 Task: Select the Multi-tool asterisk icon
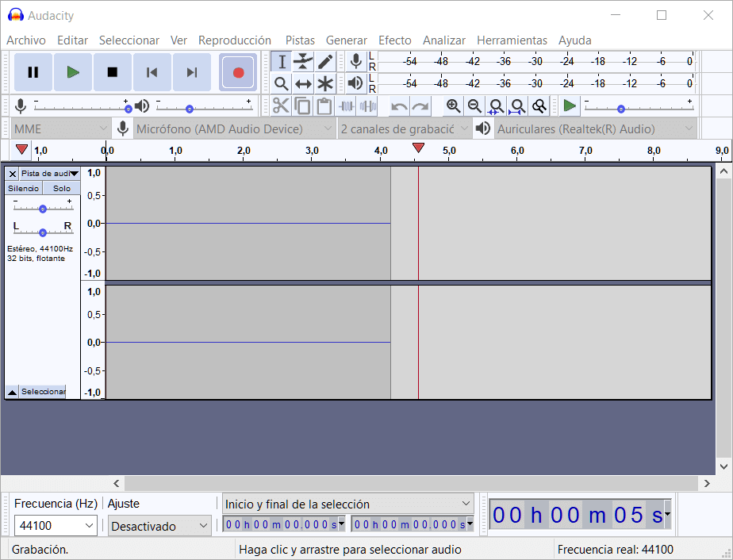coord(325,83)
